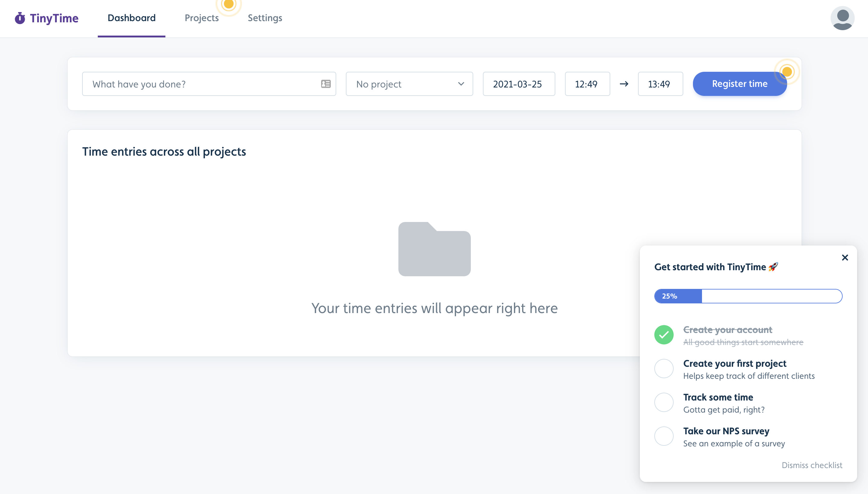Click the TinyTime stopwatch logo icon
Viewport: 868px width, 494px height.
(20, 18)
